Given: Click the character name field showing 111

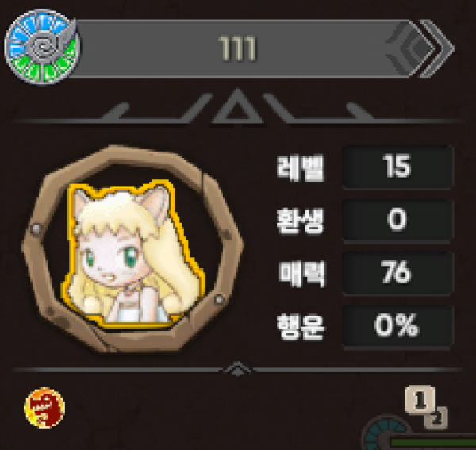Looking at the screenshot, I should (238, 48).
